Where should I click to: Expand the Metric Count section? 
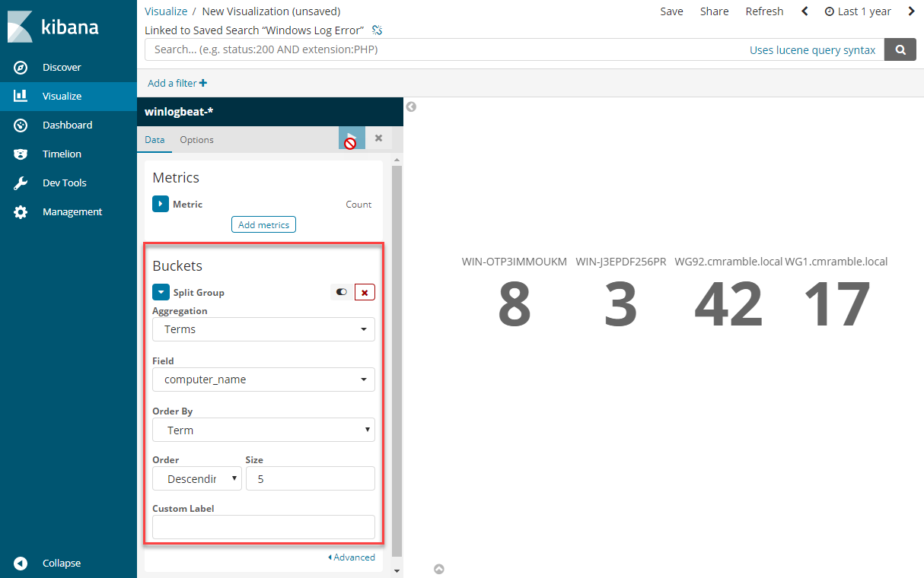click(161, 204)
